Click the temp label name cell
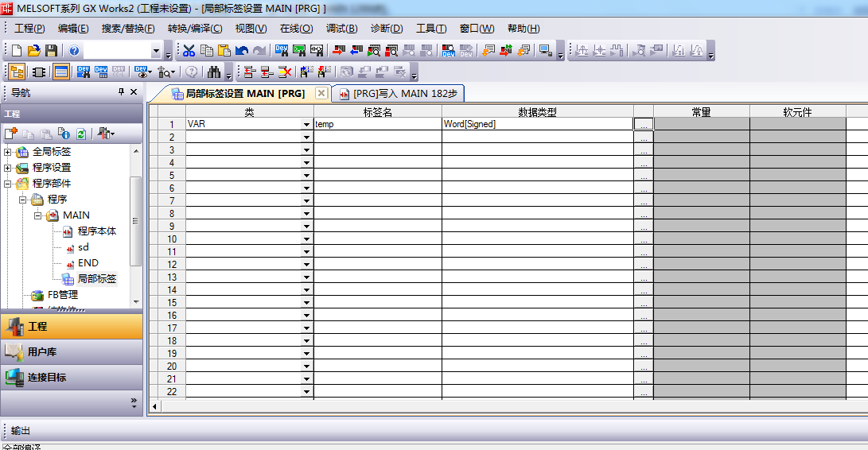The image size is (868, 450). point(377,125)
